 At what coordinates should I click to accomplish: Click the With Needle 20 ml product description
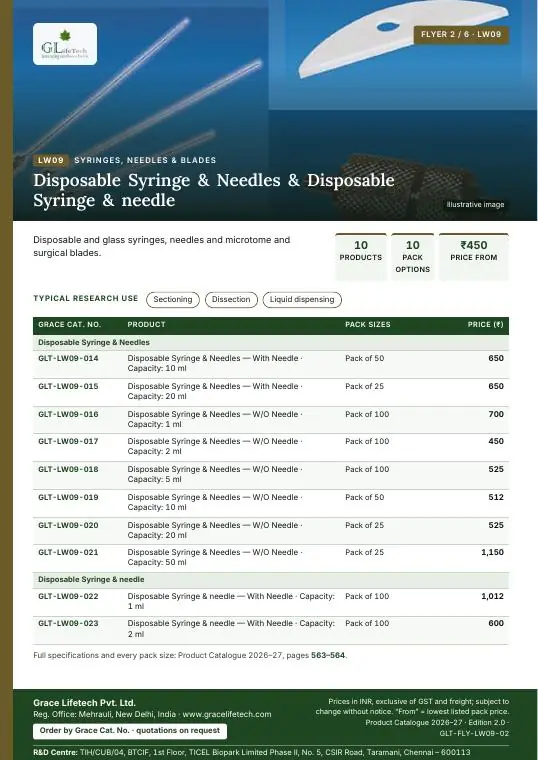click(x=215, y=391)
